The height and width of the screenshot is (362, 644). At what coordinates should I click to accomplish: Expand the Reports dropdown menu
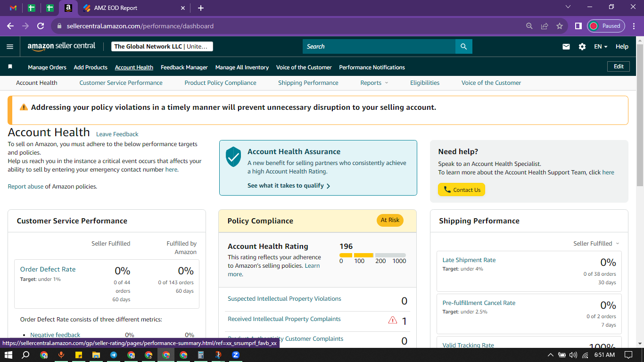374,82
